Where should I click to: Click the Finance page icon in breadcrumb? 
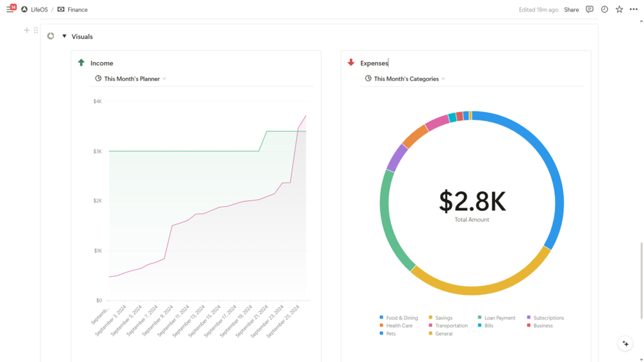point(61,10)
